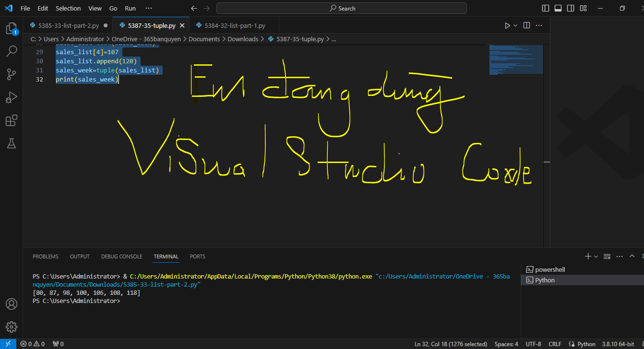This screenshot has height=349, width=644.
Task: Click the remote window indicator in status bar
Action: click(8, 344)
